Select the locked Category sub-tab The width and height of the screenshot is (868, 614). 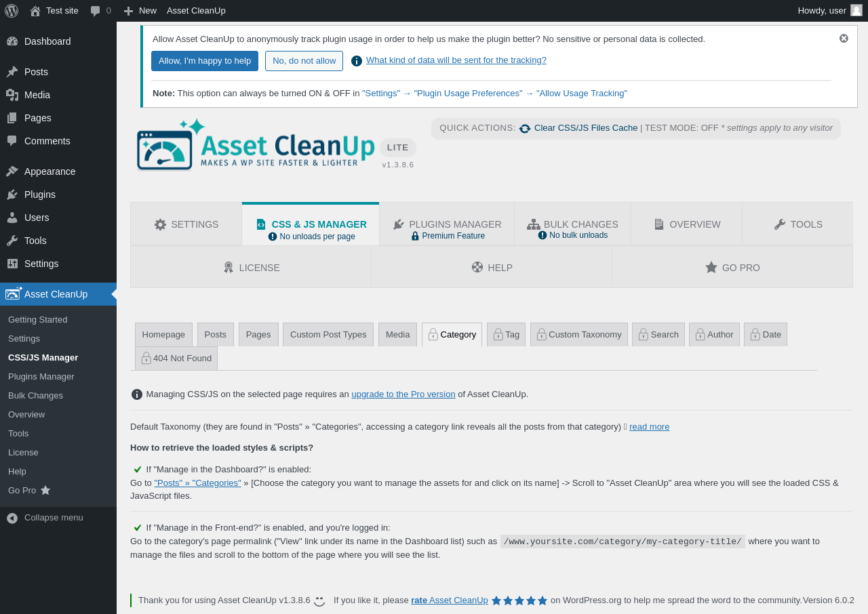point(452,335)
